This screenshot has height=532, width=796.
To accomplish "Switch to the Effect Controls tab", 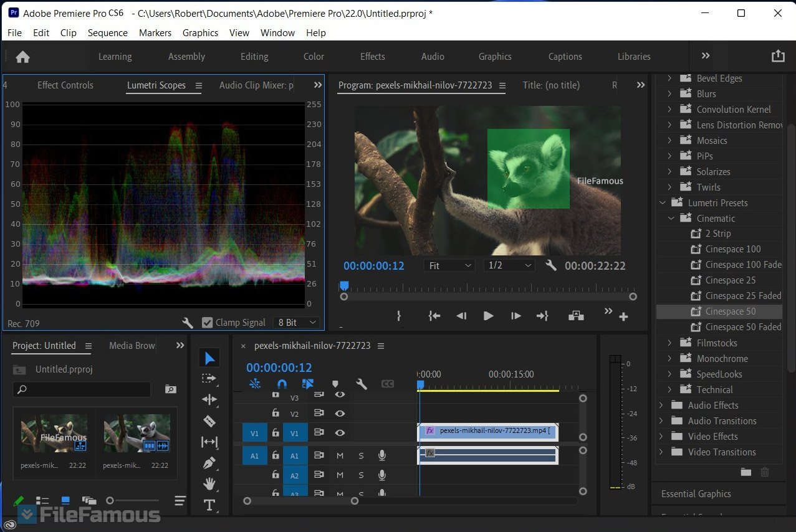I will tap(65, 85).
